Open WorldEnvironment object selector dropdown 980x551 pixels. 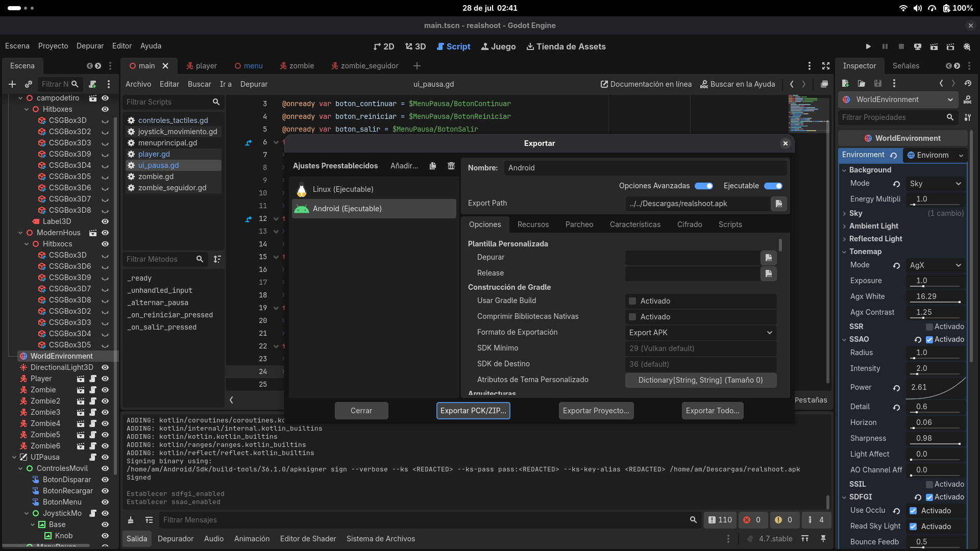[898, 99]
